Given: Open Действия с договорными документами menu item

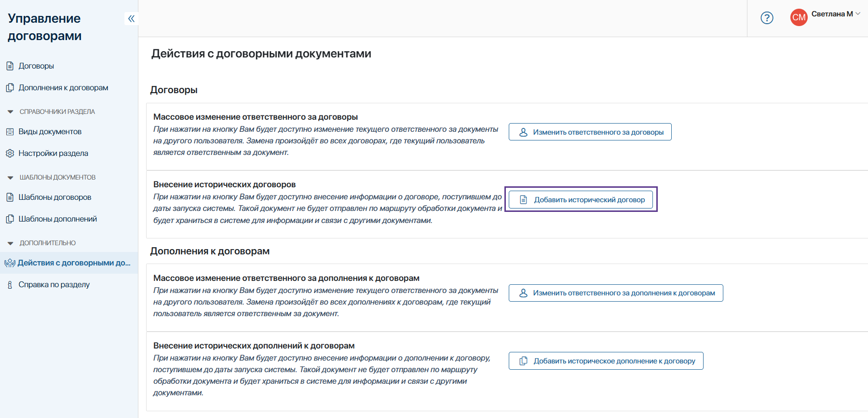Looking at the screenshot, I should tap(74, 263).
